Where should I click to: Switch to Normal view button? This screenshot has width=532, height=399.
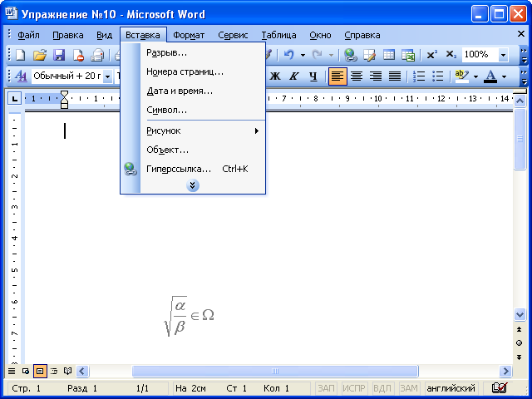click(x=12, y=371)
